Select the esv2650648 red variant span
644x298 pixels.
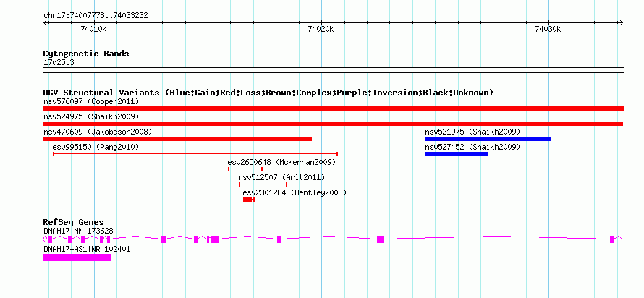245,169
